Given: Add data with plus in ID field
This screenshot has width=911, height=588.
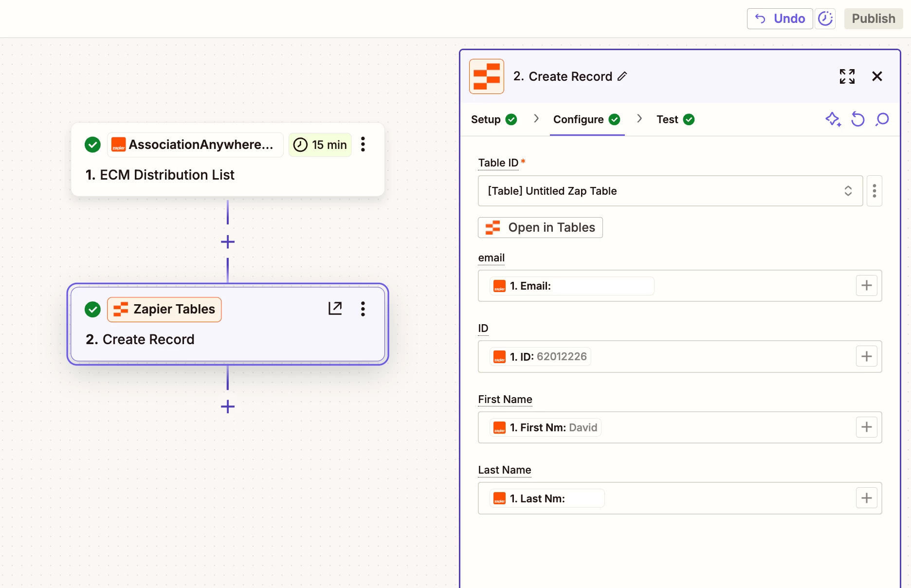Looking at the screenshot, I should [x=867, y=356].
